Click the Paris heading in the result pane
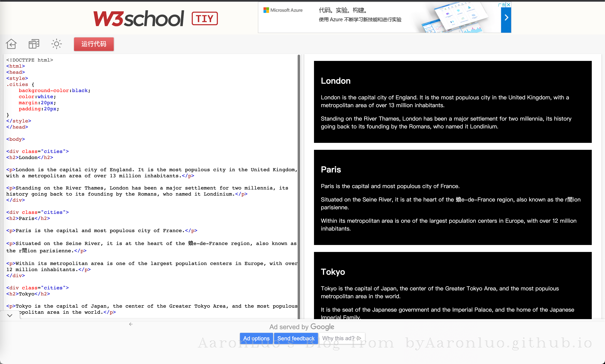 [331, 170]
